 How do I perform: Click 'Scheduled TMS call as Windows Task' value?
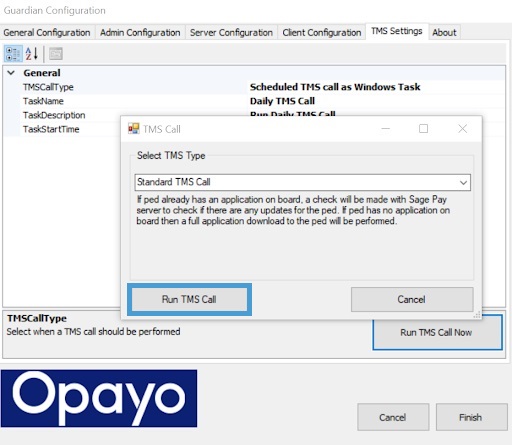coord(335,87)
